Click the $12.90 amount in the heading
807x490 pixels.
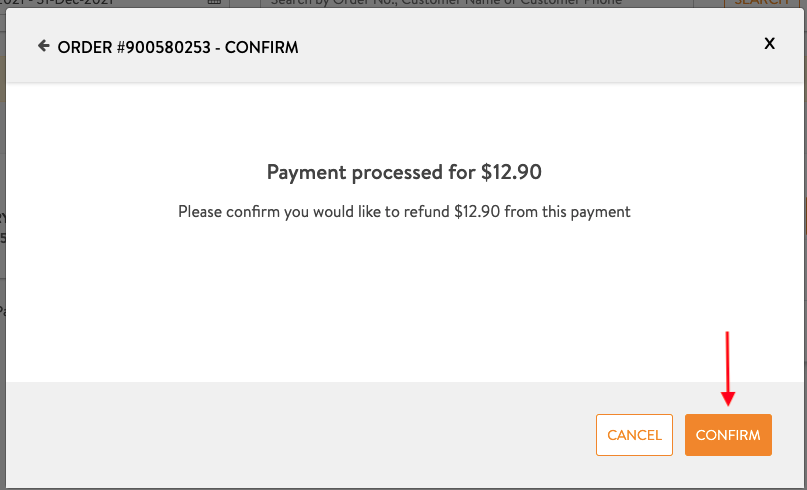click(511, 172)
